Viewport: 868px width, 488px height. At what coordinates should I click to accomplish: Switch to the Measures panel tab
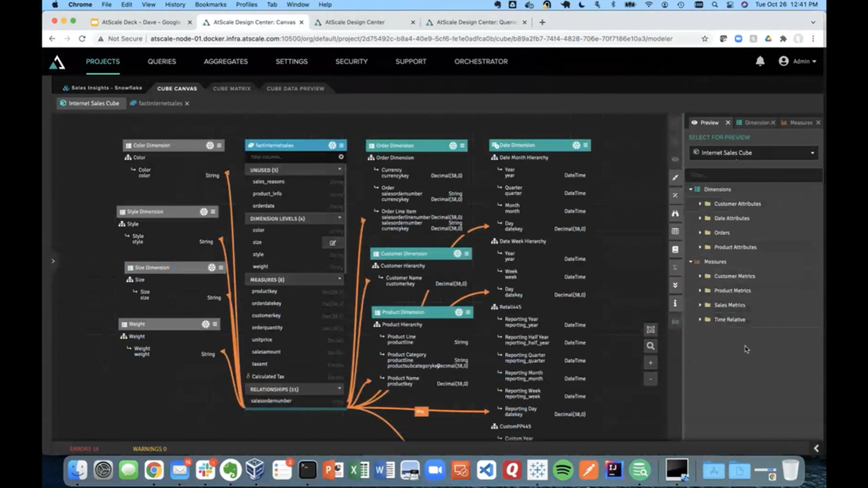tap(797, 123)
